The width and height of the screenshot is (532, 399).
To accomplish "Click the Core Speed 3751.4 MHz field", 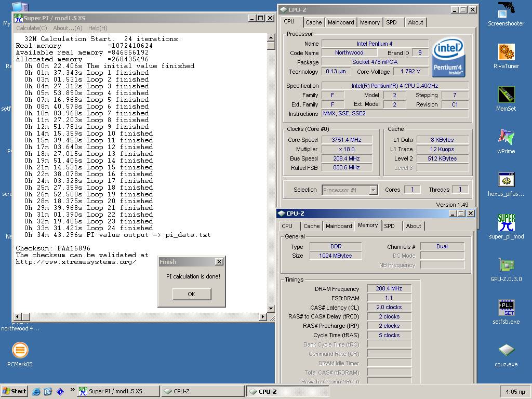I will [x=347, y=140].
